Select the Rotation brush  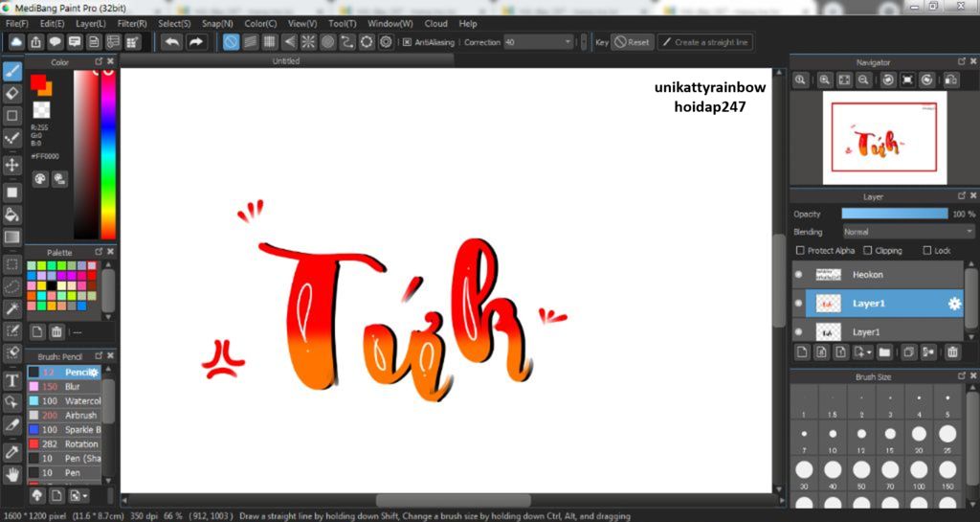pyautogui.click(x=64, y=443)
